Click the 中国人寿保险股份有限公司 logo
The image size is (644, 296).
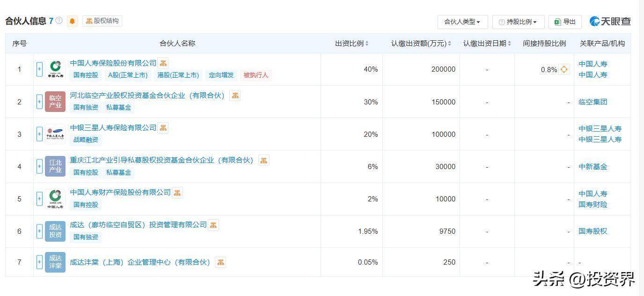(55, 69)
